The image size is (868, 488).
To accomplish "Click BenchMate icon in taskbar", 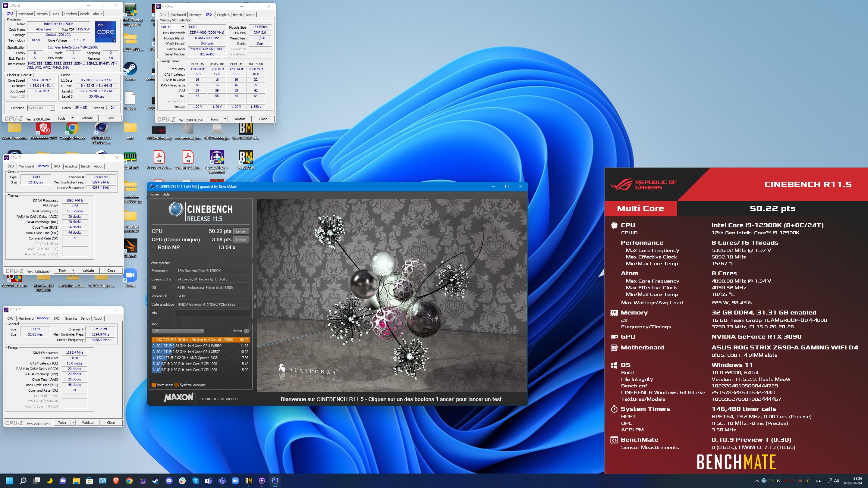I will 249,480.
